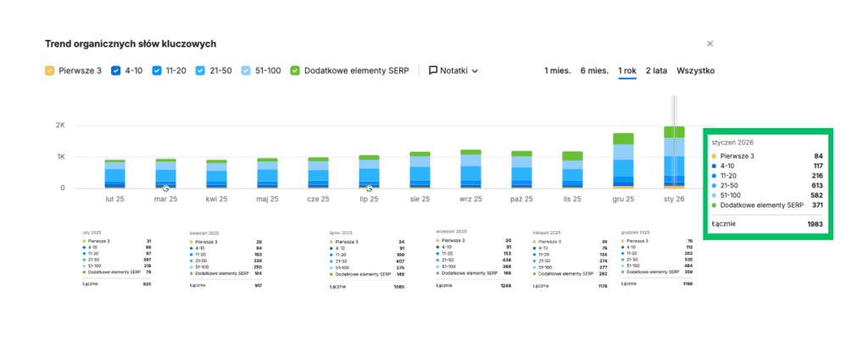Select the 2 lata time range

point(657,71)
